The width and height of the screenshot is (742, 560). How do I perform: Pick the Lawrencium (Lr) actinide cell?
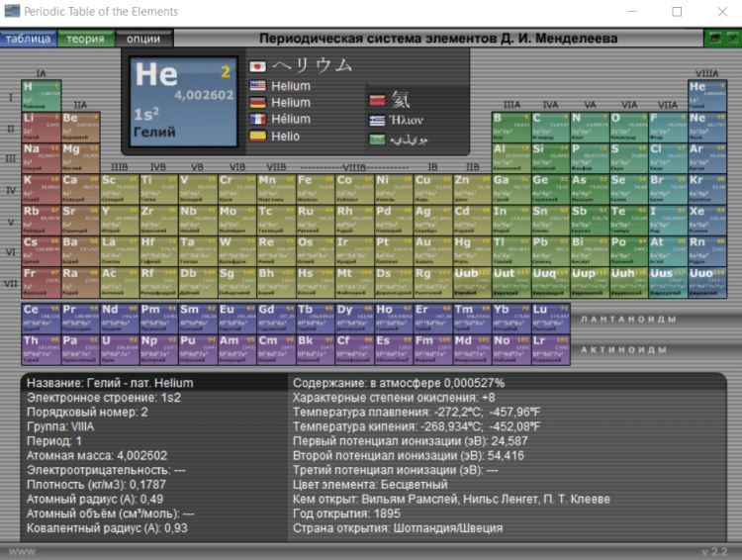[x=551, y=349]
